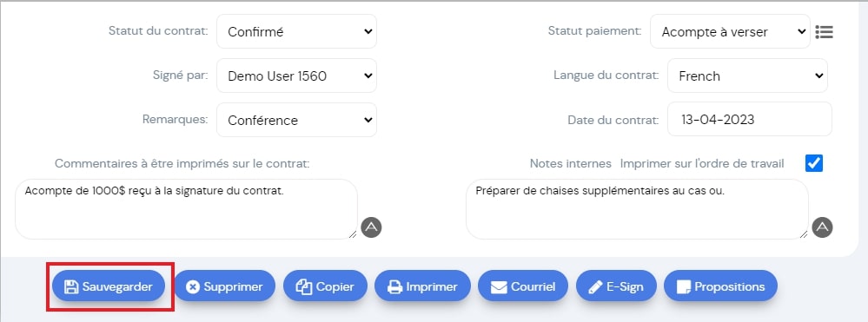Click the Date du contrat field
This screenshot has height=322, width=868.
click(x=750, y=119)
